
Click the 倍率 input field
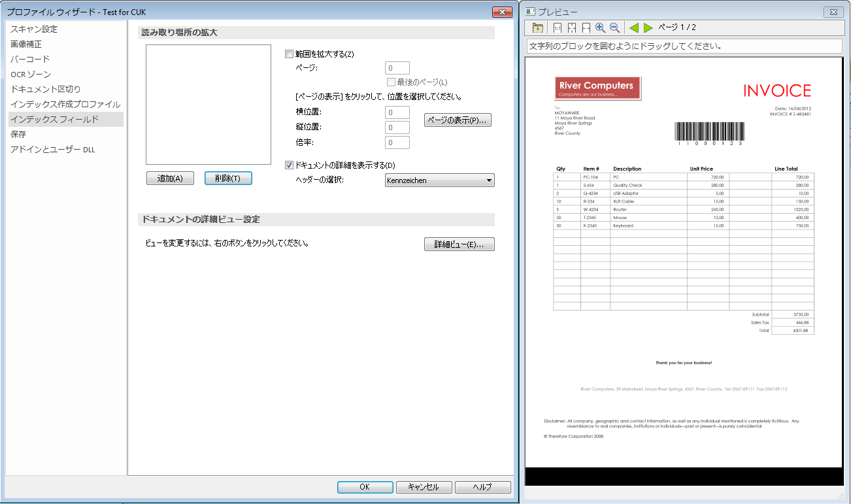click(x=397, y=143)
